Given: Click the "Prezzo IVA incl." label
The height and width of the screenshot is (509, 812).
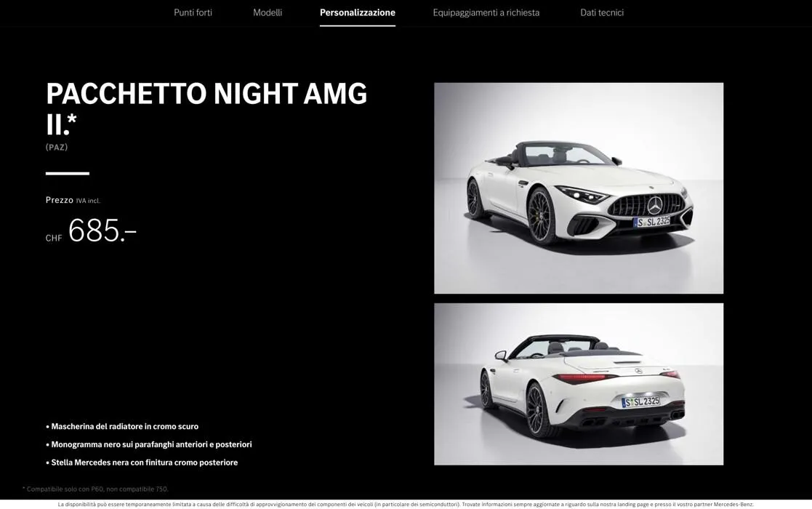Looking at the screenshot, I should 73,199.
